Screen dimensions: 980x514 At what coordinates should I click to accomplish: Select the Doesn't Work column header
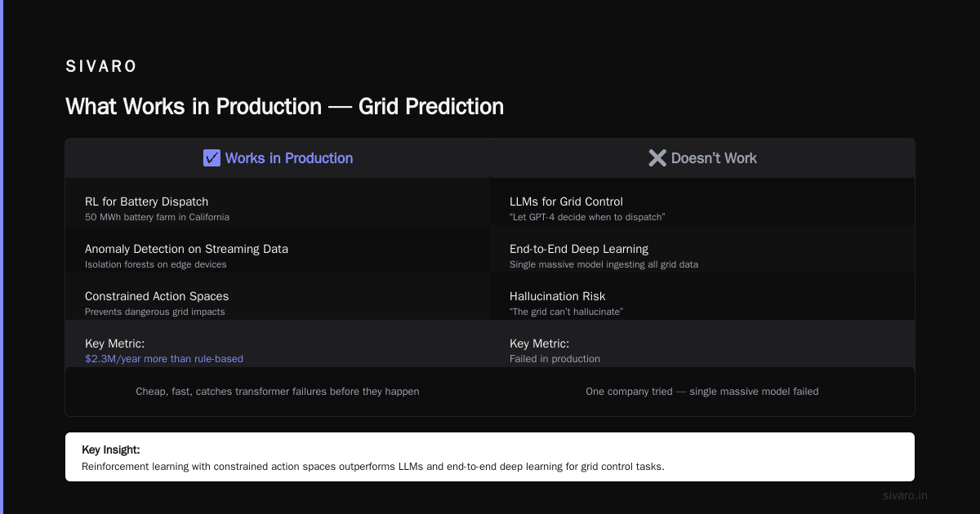pyautogui.click(x=702, y=158)
